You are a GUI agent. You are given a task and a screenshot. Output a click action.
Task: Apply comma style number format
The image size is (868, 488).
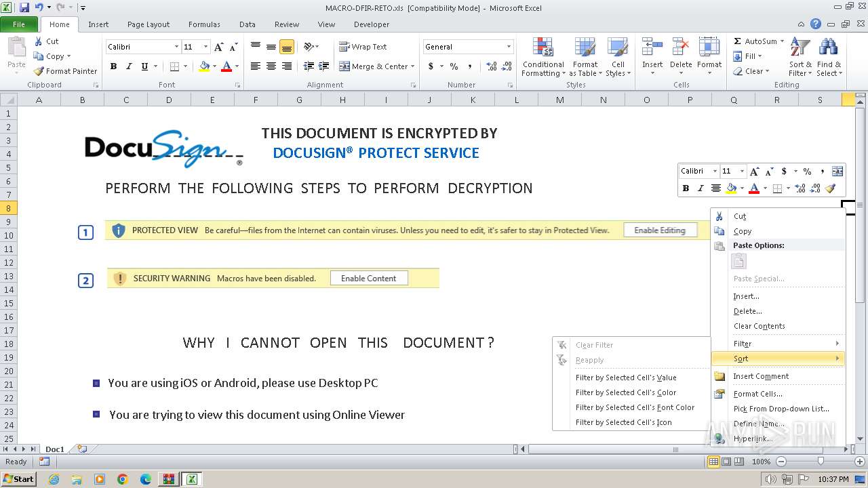coord(469,66)
